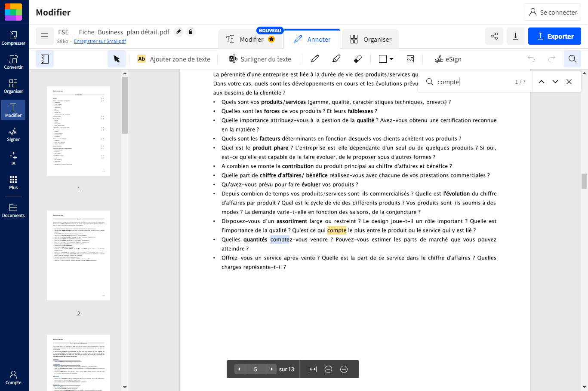Click Surligner du texte
Screen dimensions: 588x391
click(x=260, y=59)
